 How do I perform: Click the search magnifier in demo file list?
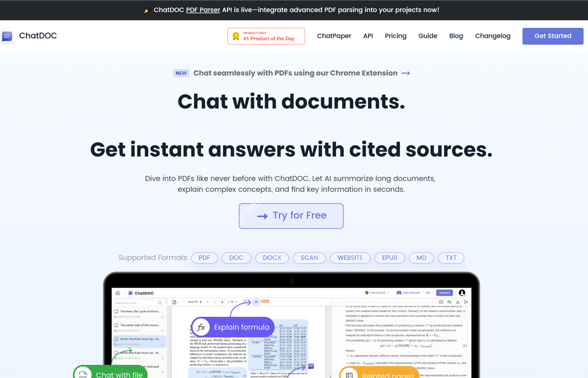(160, 302)
